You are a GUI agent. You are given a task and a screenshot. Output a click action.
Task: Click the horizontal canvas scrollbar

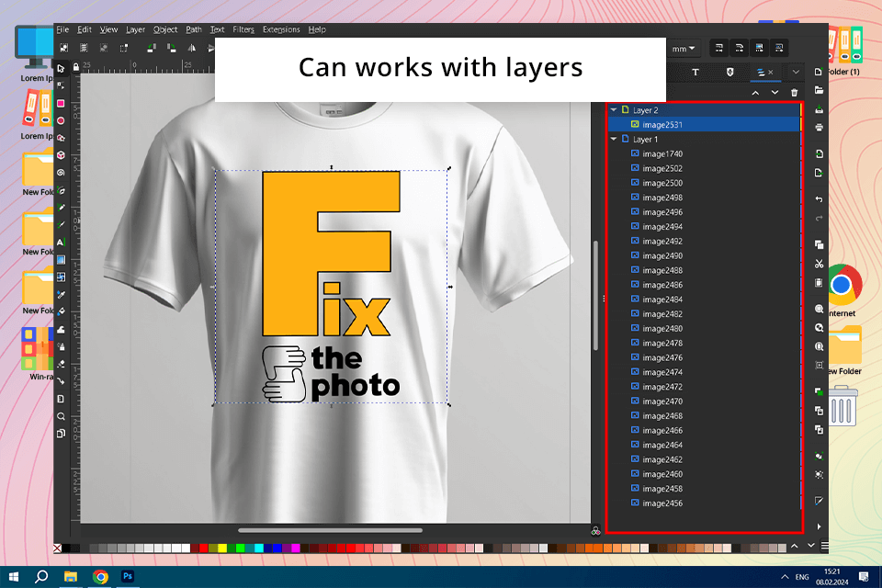pyautogui.click(x=330, y=530)
